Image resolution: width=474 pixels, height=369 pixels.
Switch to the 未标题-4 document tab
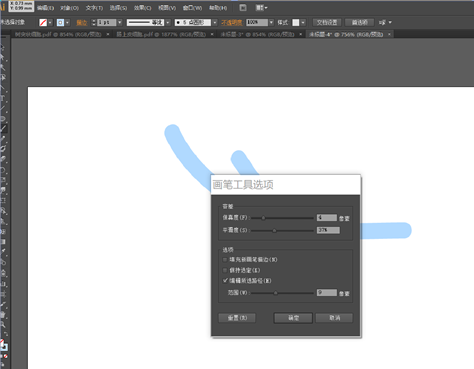[x=346, y=34]
